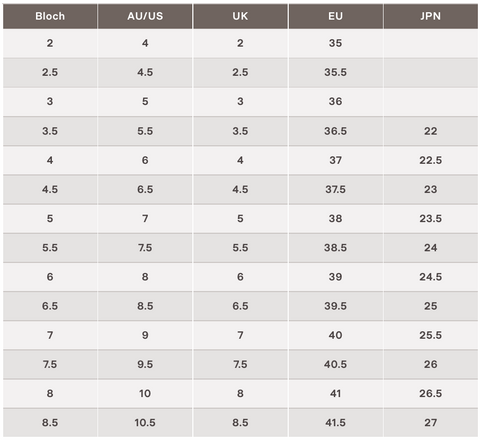Click the EU column header
480x440 pixels.
coord(336,16)
